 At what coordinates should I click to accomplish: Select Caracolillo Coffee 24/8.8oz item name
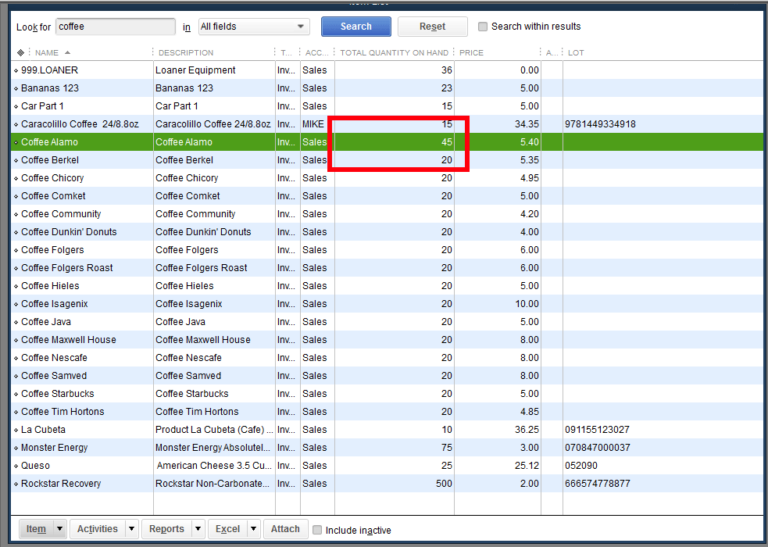click(x=80, y=124)
